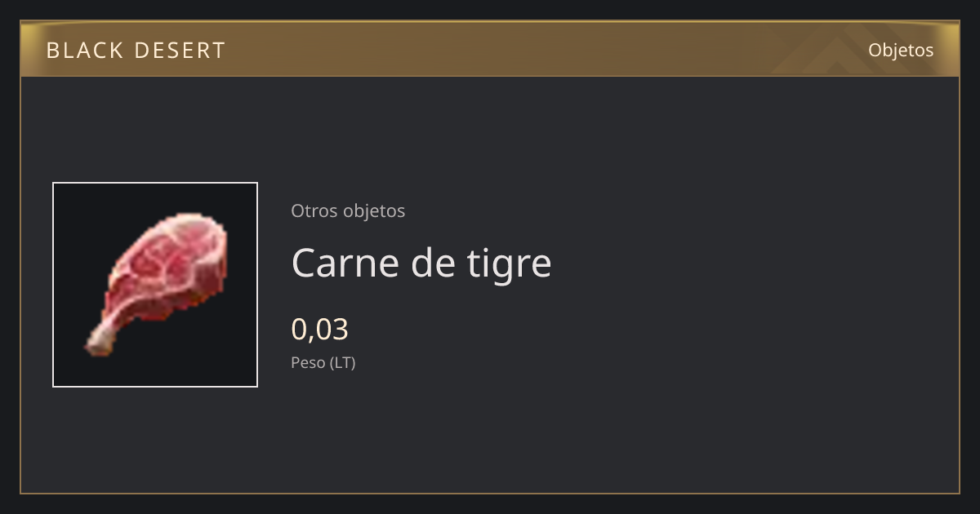Click the tiger meat item icon
Image resolution: width=980 pixels, height=514 pixels.
155,285
